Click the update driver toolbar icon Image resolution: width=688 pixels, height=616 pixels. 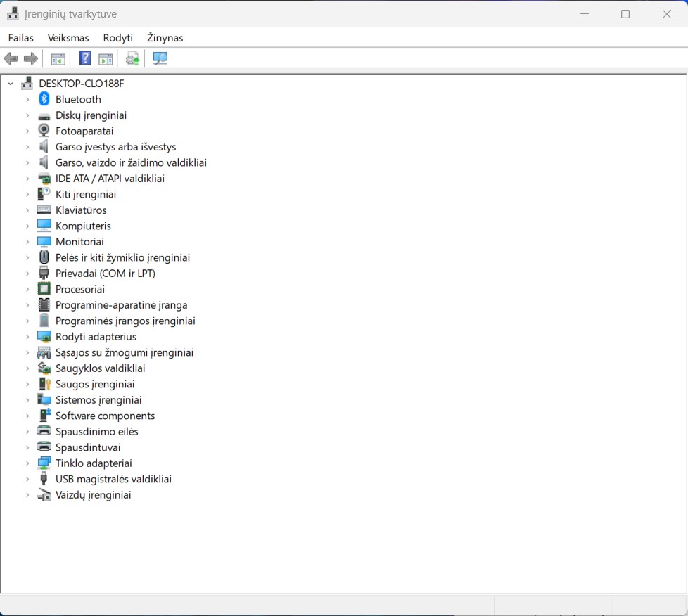click(x=132, y=59)
